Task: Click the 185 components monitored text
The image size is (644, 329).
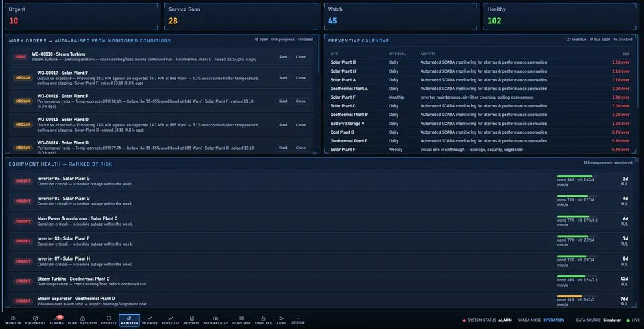Action: coord(608,163)
